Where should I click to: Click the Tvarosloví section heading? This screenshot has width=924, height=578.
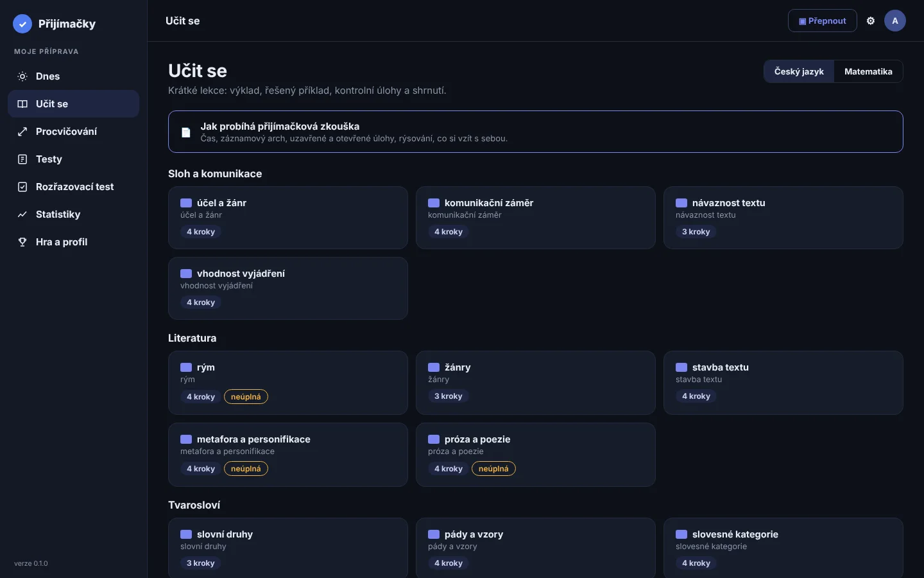[x=194, y=505]
